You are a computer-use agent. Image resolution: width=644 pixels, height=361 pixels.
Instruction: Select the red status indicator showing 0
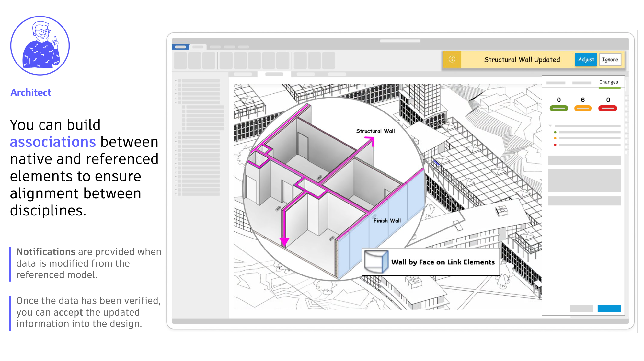[608, 108]
